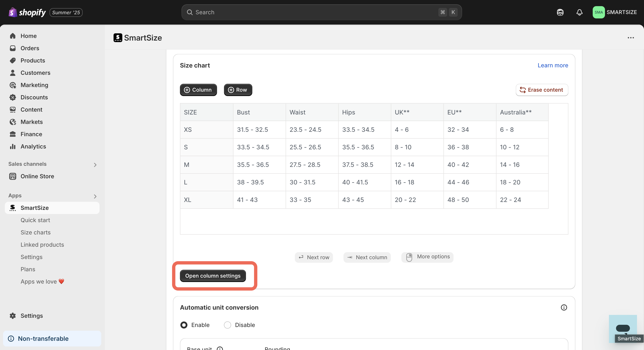The height and width of the screenshot is (350, 644).
Task: Open the three-dot page menu
Action: [x=630, y=38]
